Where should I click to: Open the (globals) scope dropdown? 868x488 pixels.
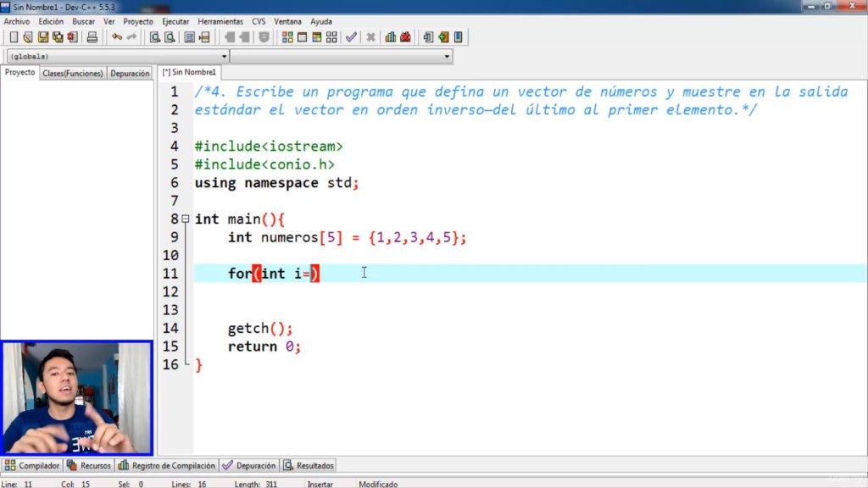coord(224,57)
